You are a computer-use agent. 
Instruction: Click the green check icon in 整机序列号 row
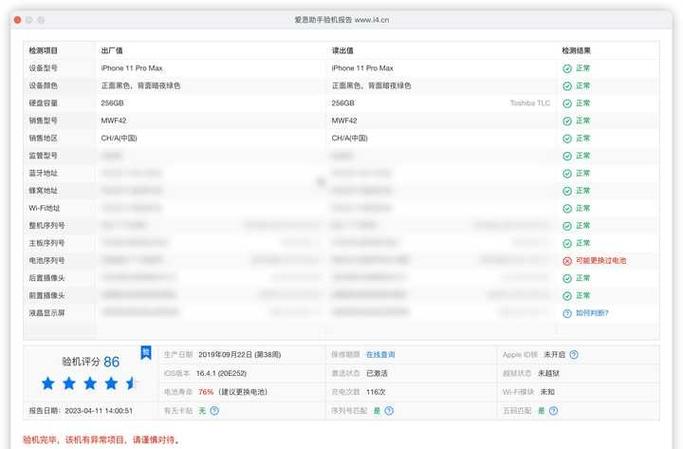(x=567, y=226)
